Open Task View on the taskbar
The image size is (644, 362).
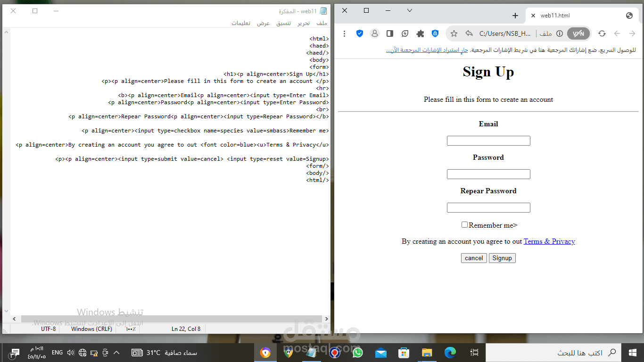[475, 353]
